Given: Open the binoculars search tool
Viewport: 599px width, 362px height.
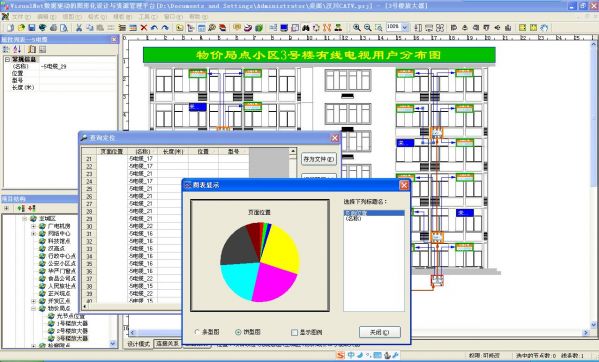Looking at the screenshot, I should [306, 28].
